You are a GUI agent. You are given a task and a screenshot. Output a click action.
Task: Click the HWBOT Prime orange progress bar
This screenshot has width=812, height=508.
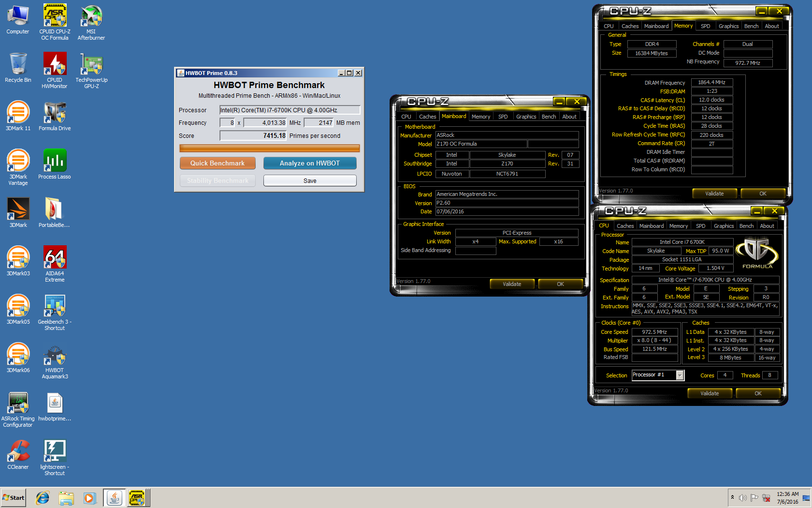[269, 148]
